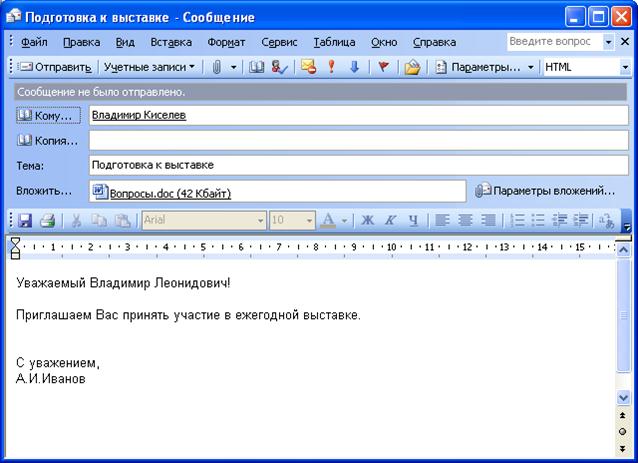Screen dimensions: 638x463
Task: Expand the font color palette arrow
Action: [344, 221]
